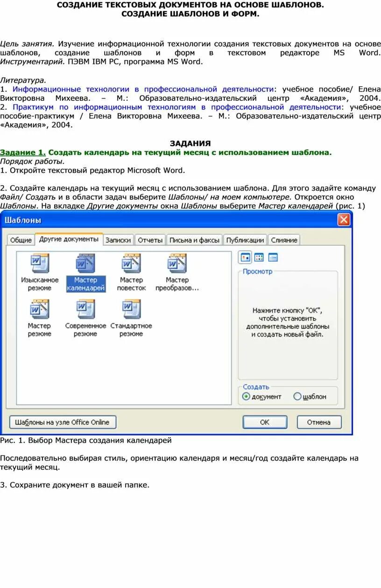Select the Изысканное резюме template icon
Screen dimensions: 381x588
tap(40, 263)
